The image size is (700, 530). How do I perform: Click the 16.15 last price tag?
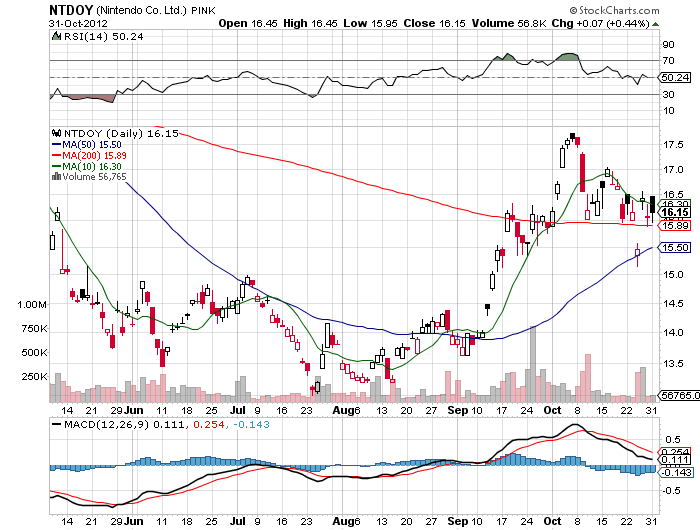(x=675, y=213)
